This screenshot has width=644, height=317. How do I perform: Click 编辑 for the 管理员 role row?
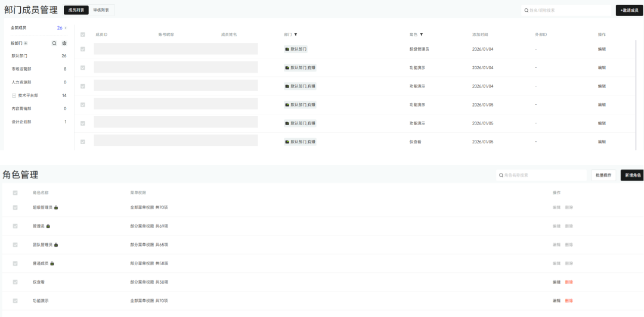click(556, 226)
